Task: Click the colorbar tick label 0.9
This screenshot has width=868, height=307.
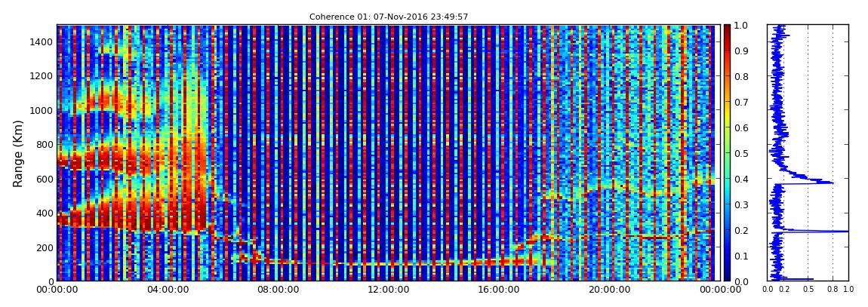Action: tap(740, 51)
